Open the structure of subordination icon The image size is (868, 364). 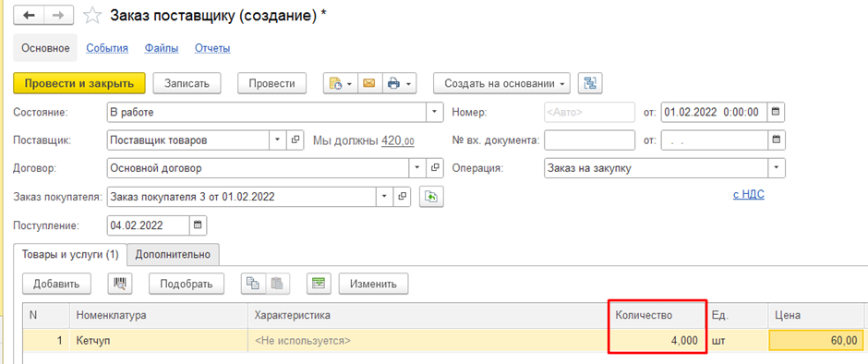tap(590, 84)
